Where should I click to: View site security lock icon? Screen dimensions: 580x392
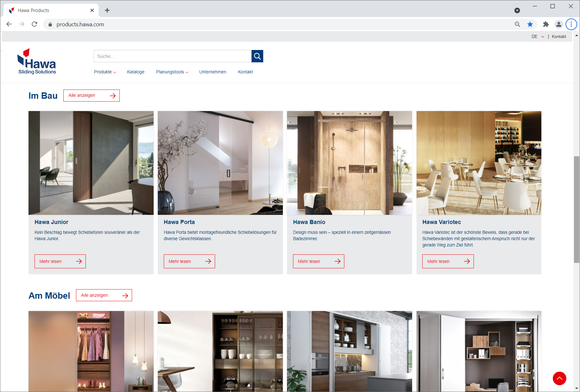[x=50, y=24]
